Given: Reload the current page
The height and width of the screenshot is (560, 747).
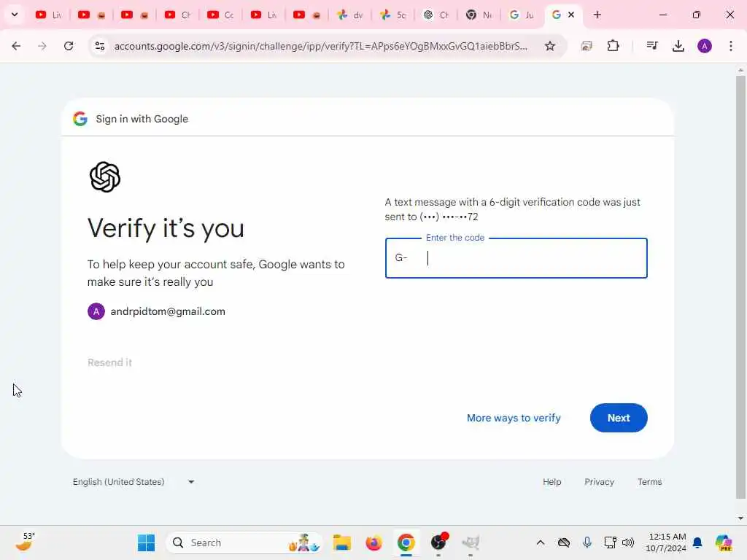Looking at the screenshot, I should (x=69, y=46).
